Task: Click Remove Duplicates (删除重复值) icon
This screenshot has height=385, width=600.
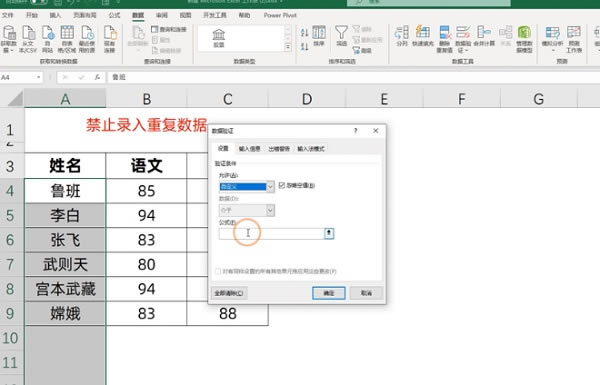Action: tap(445, 39)
